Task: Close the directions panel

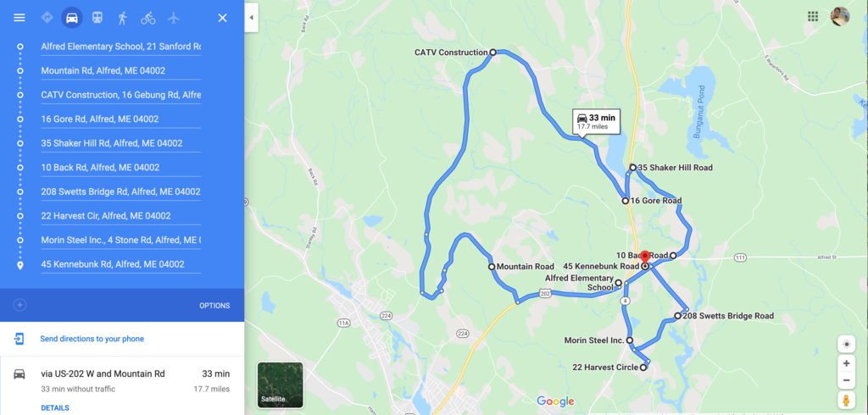Action: click(x=223, y=18)
